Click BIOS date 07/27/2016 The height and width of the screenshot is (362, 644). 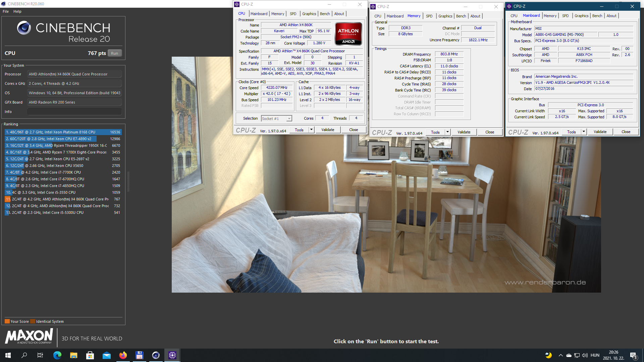coord(584,89)
